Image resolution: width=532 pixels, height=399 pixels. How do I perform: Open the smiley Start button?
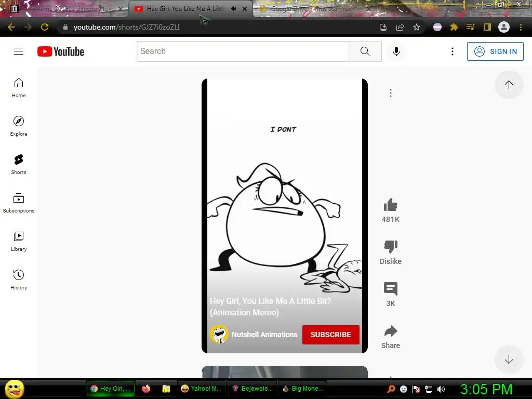[x=14, y=389]
